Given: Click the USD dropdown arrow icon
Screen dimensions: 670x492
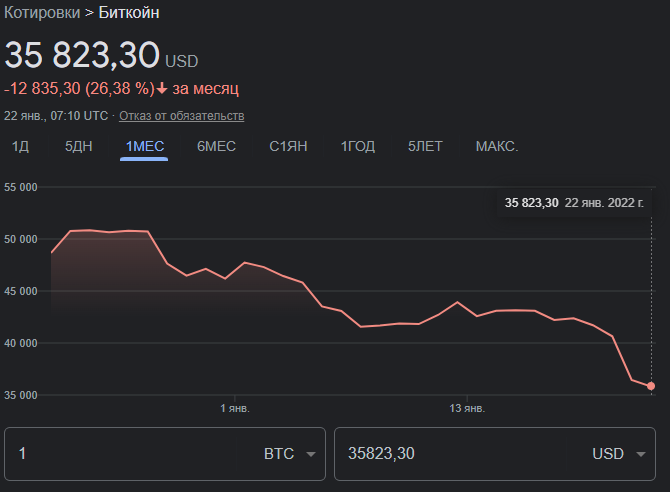Looking at the screenshot, I should [x=640, y=455].
